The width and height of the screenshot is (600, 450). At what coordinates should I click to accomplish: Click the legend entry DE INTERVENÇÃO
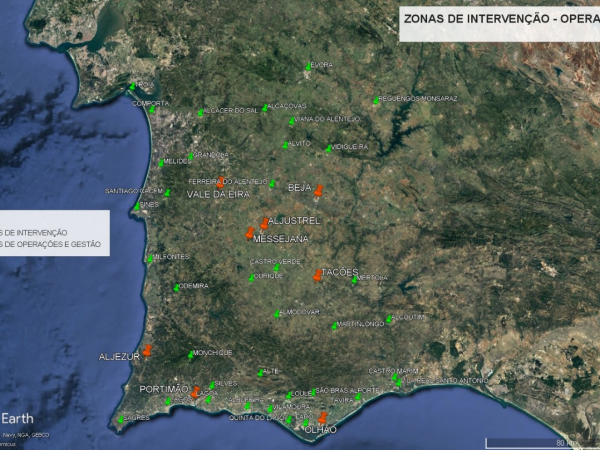pos(34,233)
